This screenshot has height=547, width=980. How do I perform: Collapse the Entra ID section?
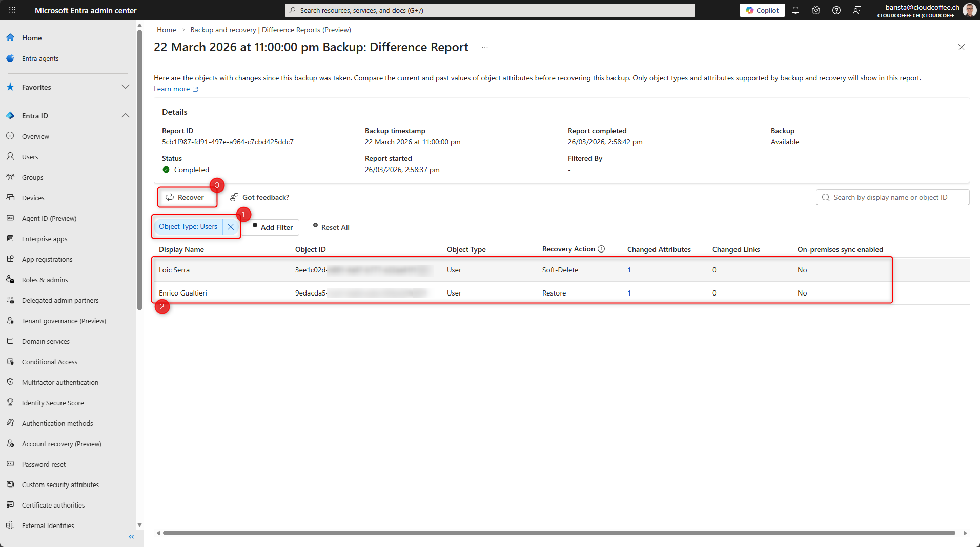[x=126, y=116]
